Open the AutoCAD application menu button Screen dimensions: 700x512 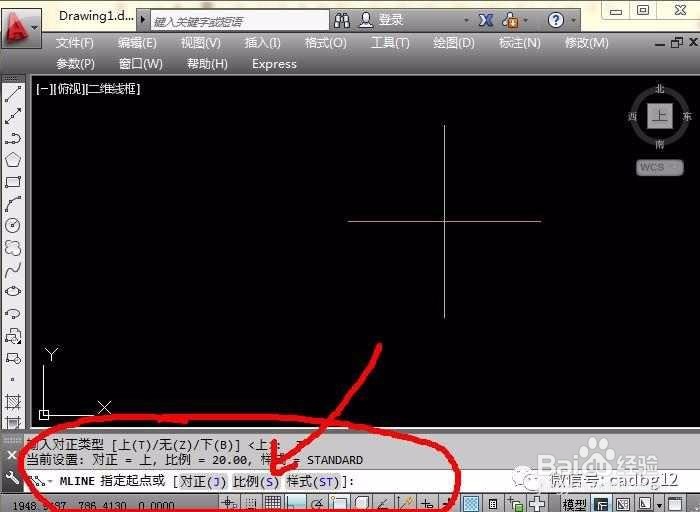(x=21, y=28)
